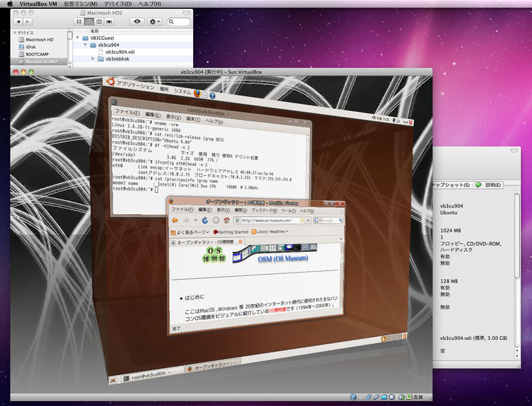Open the よく見るページ bookmarks dropdown
The image size is (532, 406).
190,232
